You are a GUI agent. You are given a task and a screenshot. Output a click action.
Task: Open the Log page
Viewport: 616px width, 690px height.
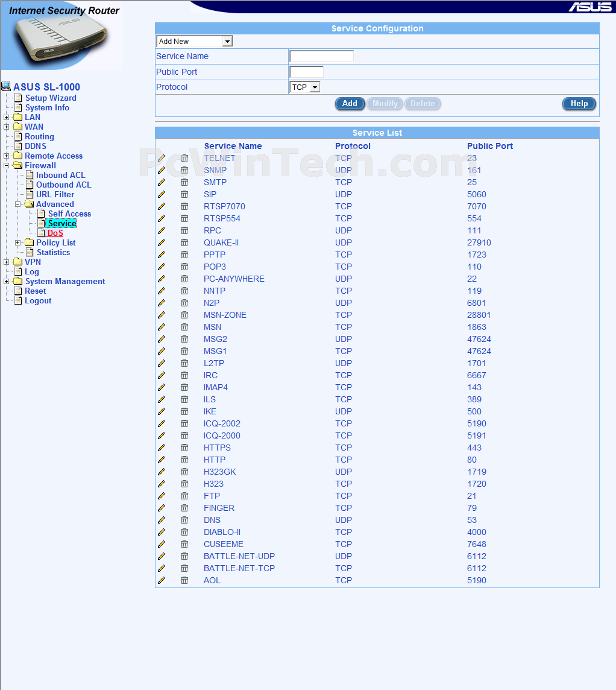click(32, 272)
